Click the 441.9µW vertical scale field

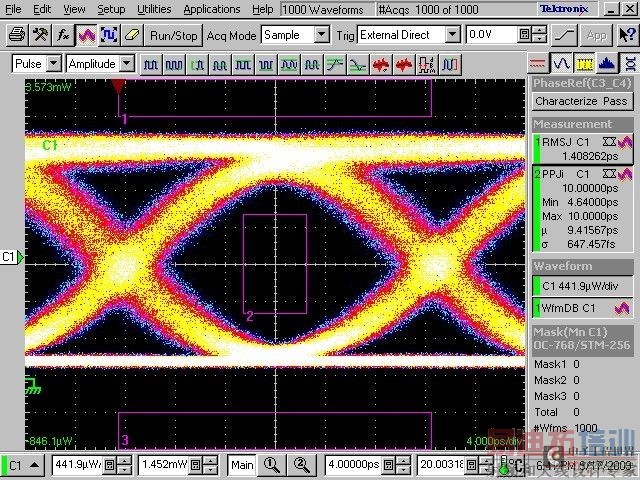coord(77,464)
